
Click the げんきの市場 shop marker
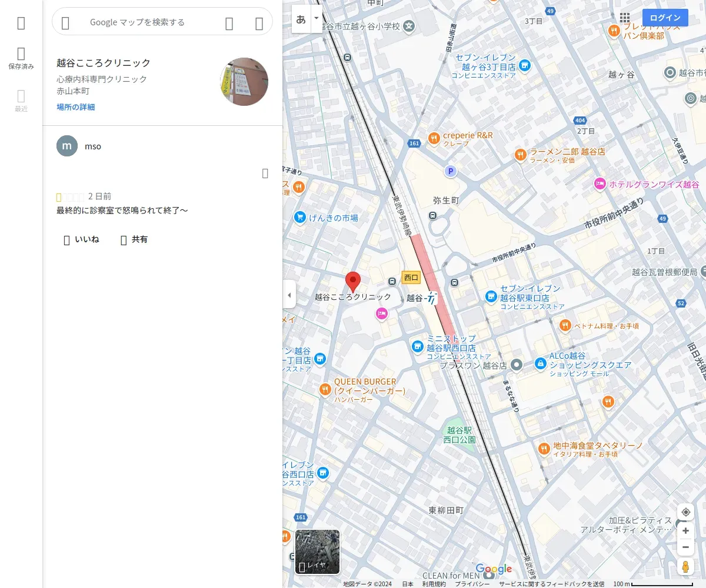point(299,218)
